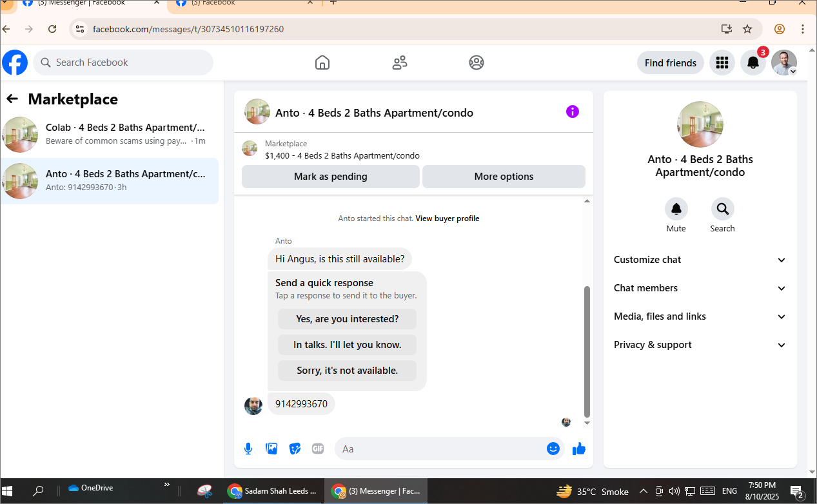Expand Chat members section

click(700, 288)
